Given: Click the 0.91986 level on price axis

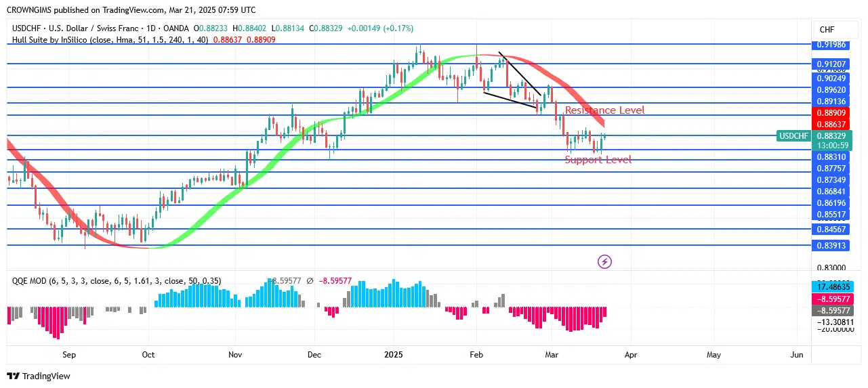Looking at the screenshot, I should [831, 45].
